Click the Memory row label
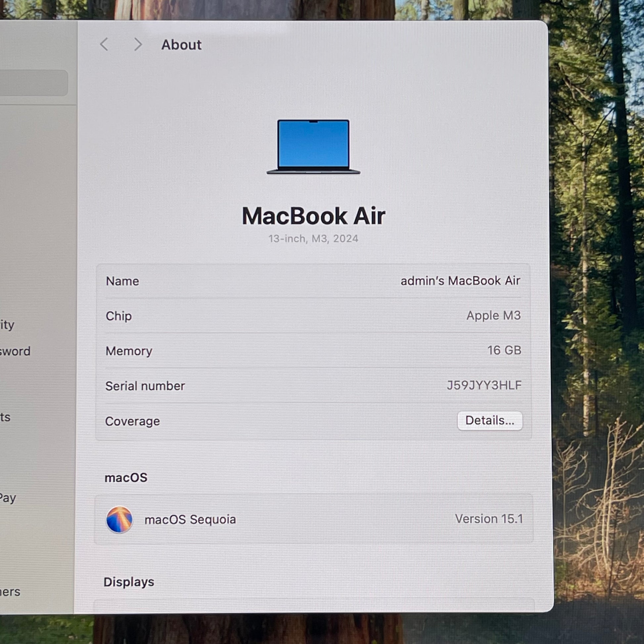This screenshot has height=644, width=644. pos(129,351)
